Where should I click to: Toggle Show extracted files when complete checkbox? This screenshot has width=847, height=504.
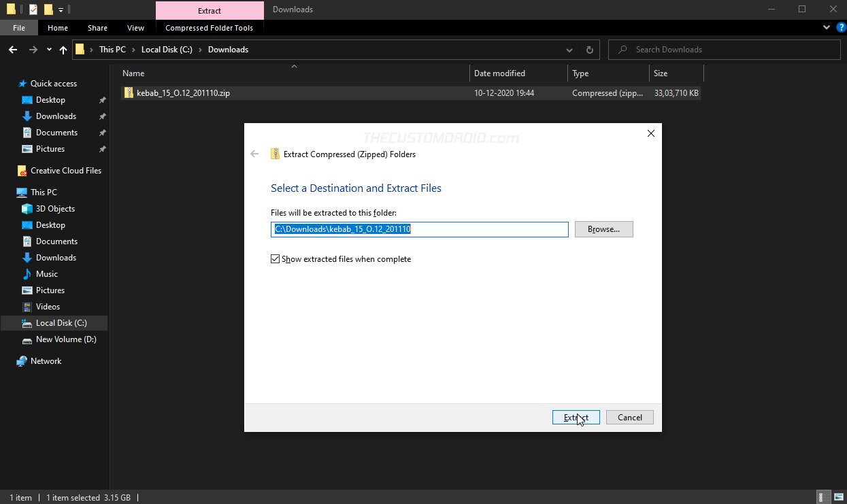(276, 259)
